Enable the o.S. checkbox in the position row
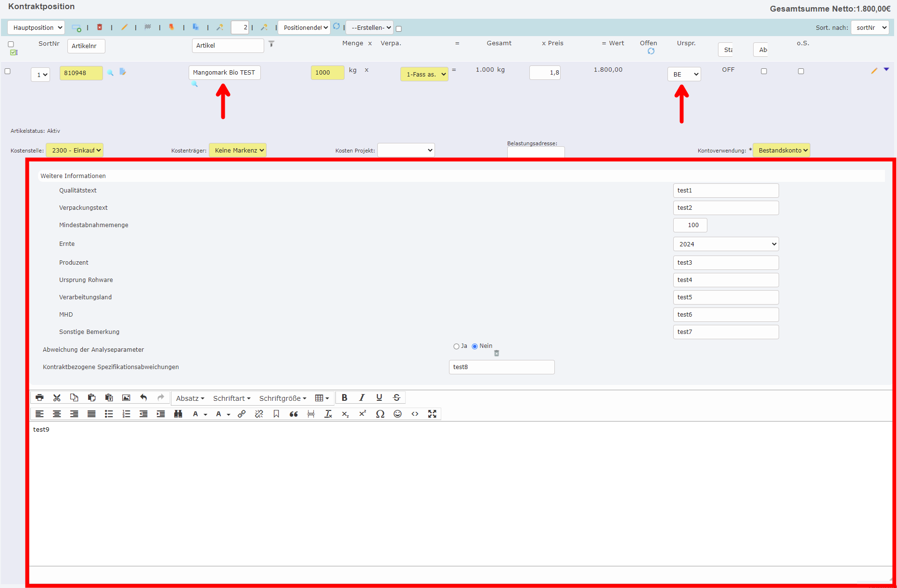897x588 pixels. coord(801,71)
